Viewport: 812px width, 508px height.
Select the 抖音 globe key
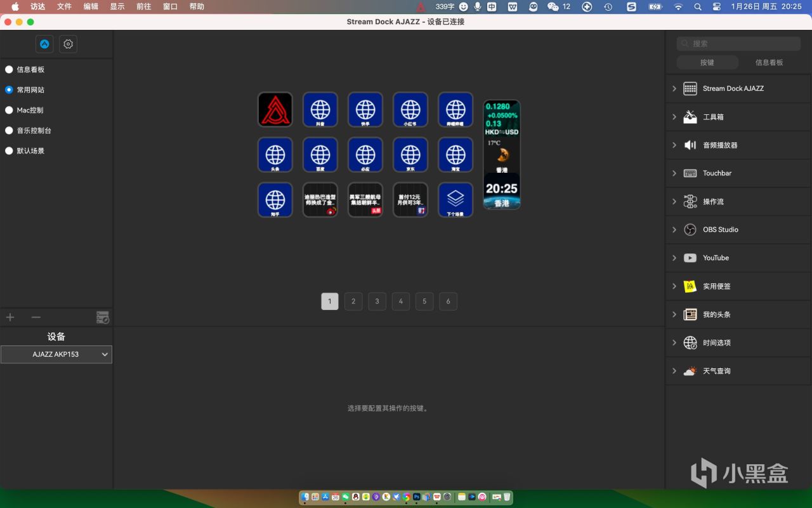coord(320,109)
